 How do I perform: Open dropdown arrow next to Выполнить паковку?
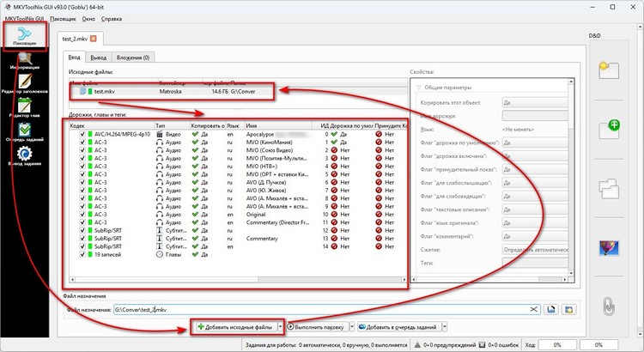click(352, 327)
